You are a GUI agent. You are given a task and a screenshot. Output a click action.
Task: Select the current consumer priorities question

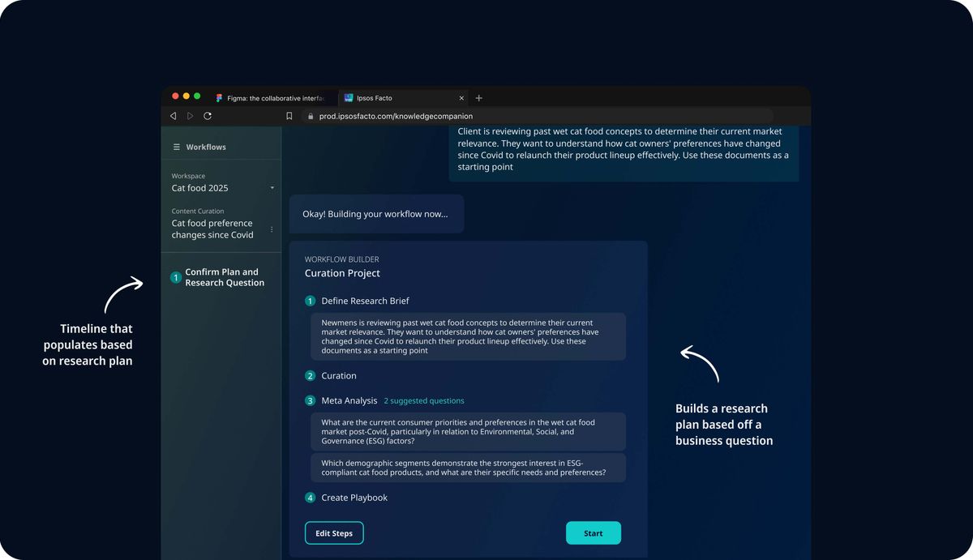click(x=469, y=432)
